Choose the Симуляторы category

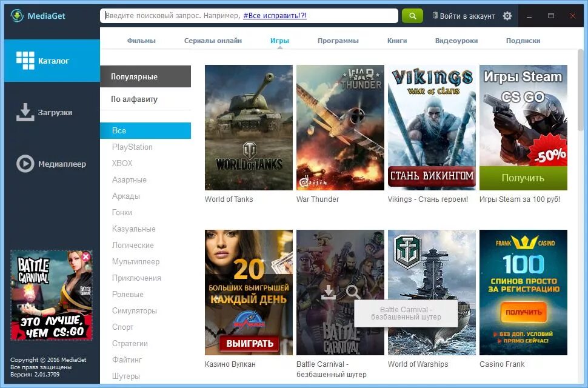pos(135,311)
